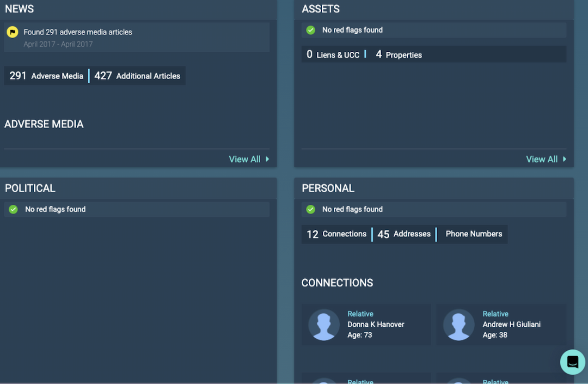Click Andrew H Giuliani's avatar icon

pyautogui.click(x=459, y=325)
